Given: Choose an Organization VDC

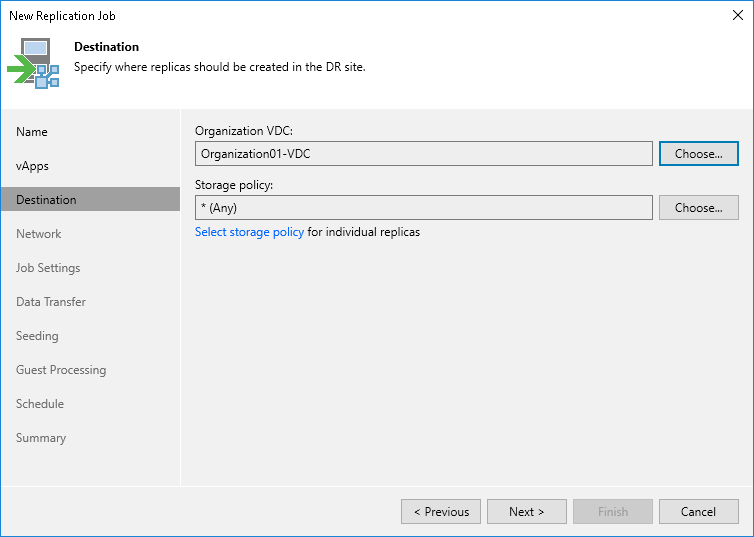Looking at the screenshot, I should [x=699, y=154].
